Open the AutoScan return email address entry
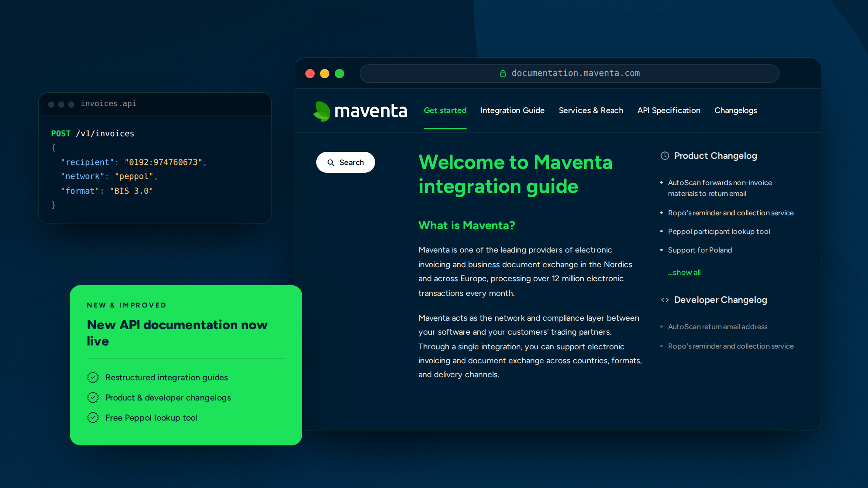This screenshot has width=868, height=488. pos(717,326)
